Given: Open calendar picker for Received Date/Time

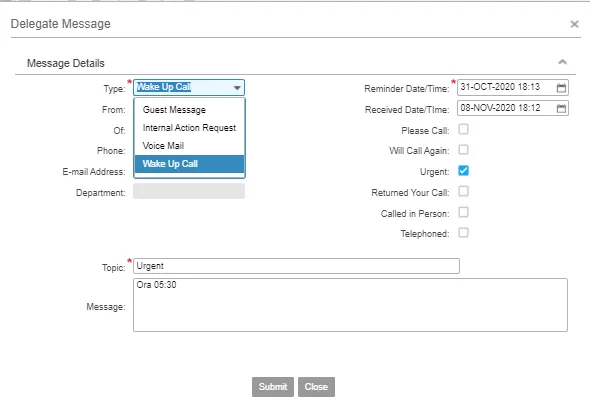Looking at the screenshot, I should (561, 108).
